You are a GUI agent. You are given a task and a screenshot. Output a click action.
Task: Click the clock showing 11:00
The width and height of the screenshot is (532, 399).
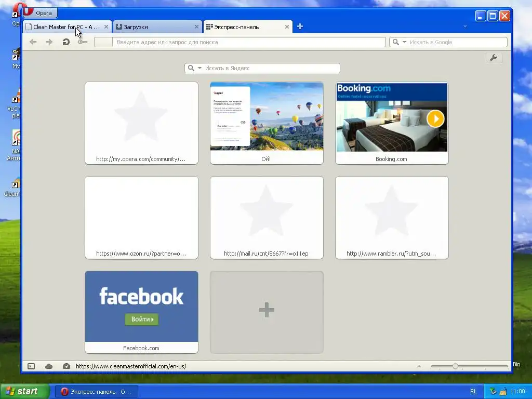point(518,392)
